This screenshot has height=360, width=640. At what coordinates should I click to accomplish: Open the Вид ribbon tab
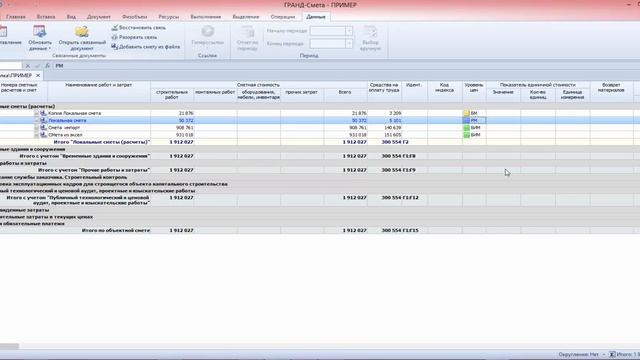click(x=71, y=17)
